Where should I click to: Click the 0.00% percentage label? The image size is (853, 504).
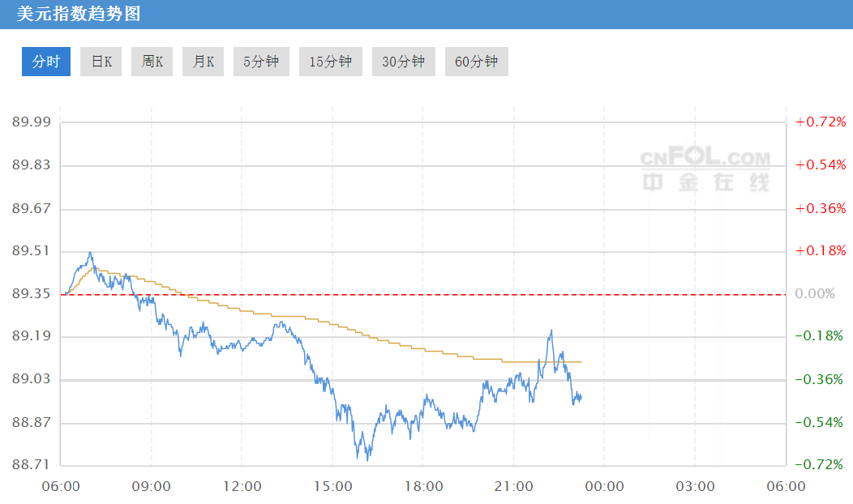pyautogui.click(x=815, y=294)
